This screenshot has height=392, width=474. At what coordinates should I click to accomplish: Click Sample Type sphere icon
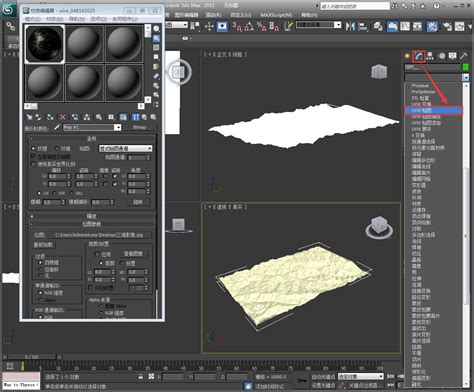(x=156, y=29)
